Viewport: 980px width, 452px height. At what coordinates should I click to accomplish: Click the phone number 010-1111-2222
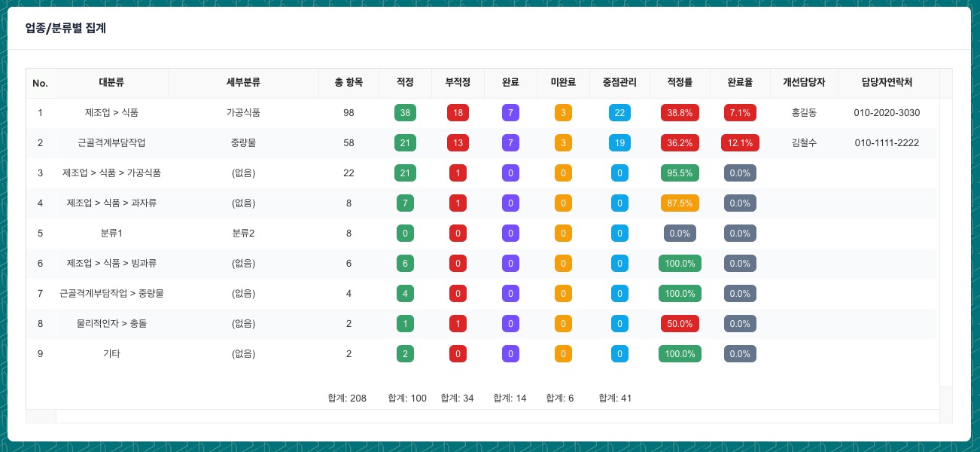(887, 143)
